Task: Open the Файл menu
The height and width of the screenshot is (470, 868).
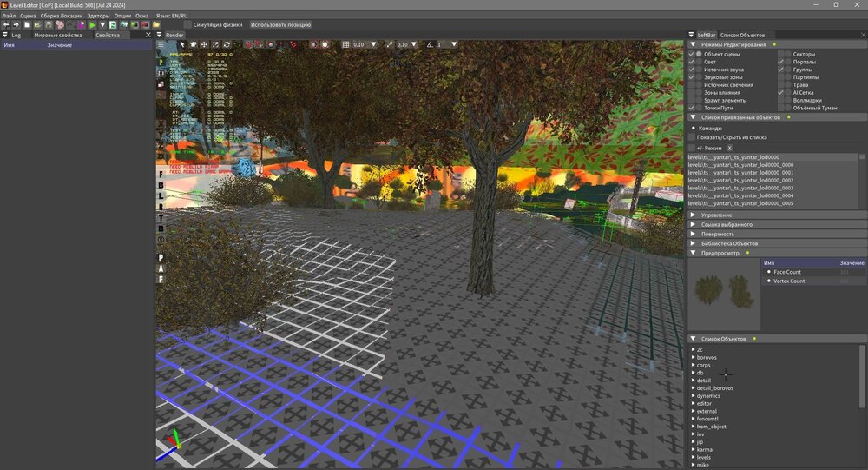Action: 9,16
